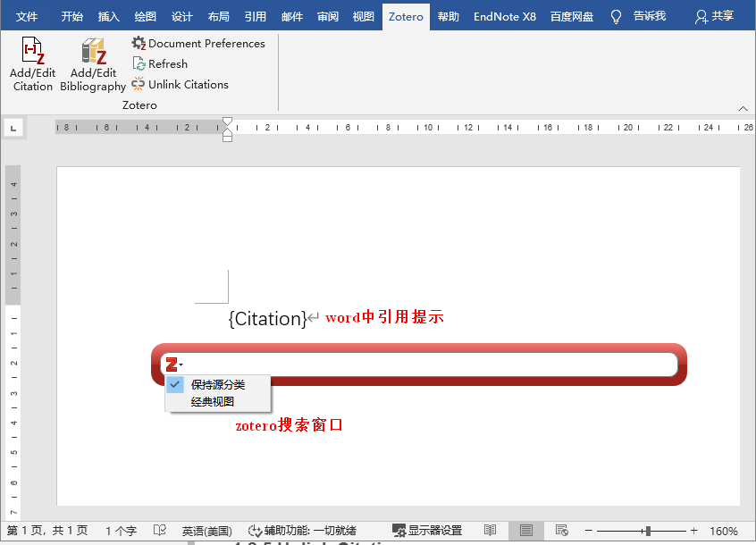Open Document Preferences
Screen dimensions: 756x545
198,44
